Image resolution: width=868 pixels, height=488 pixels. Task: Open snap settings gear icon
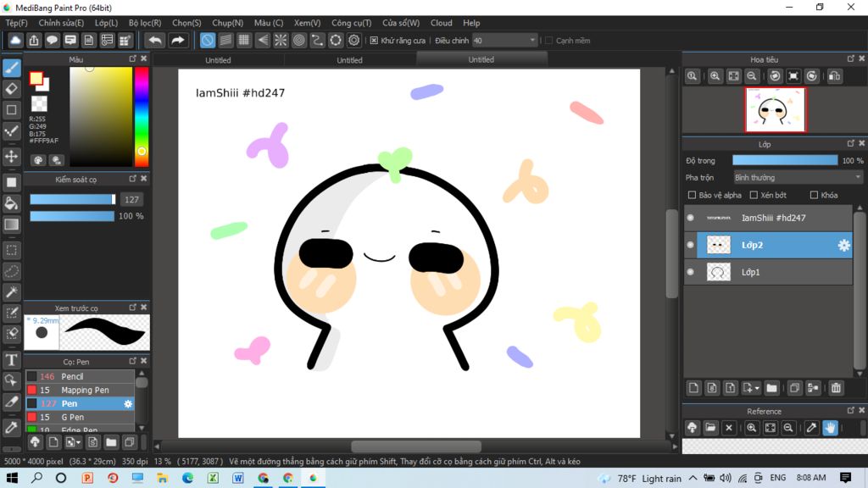(353, 41)
